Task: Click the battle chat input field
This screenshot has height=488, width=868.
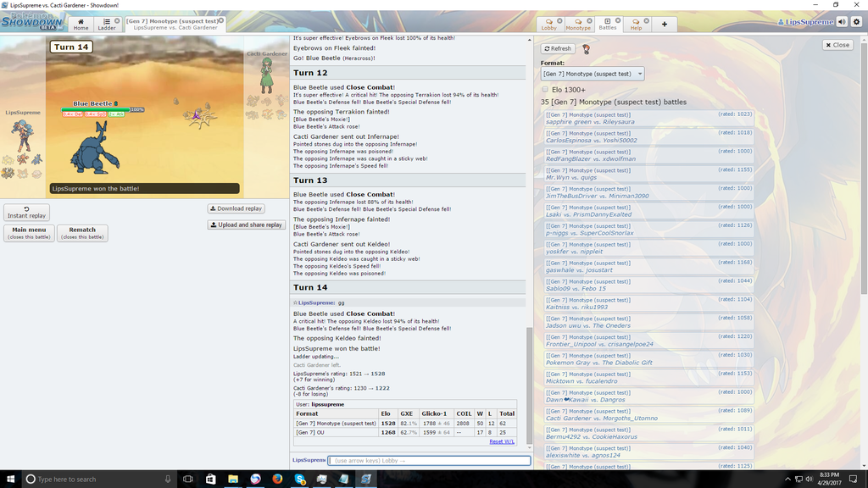Action: coord(429,460)
